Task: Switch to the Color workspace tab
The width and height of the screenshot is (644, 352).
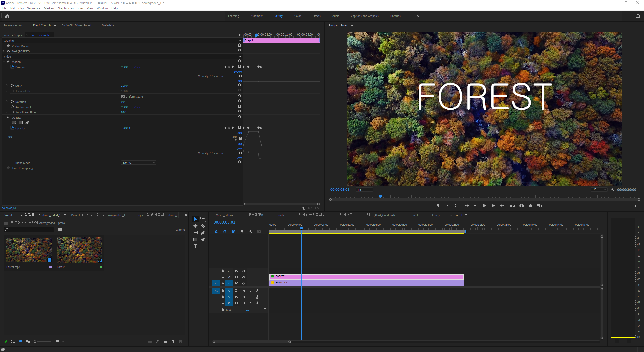Action: click(297, 16)
